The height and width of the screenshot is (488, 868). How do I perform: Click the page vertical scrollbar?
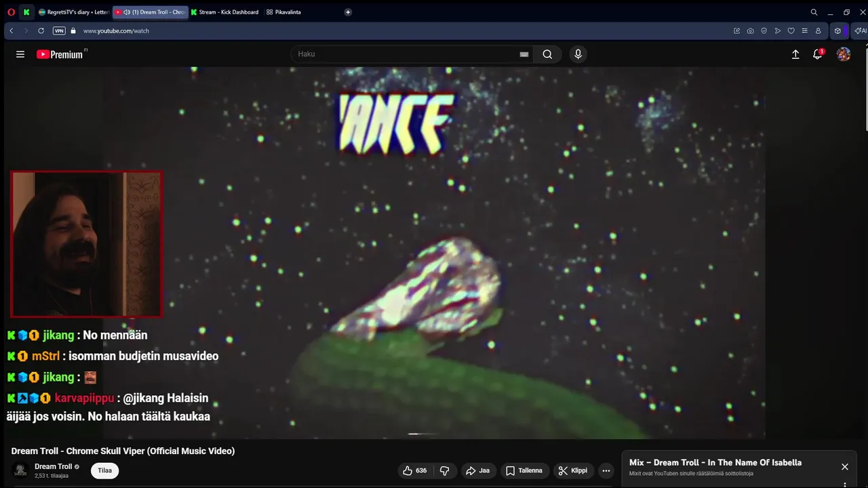coord(865,88)
